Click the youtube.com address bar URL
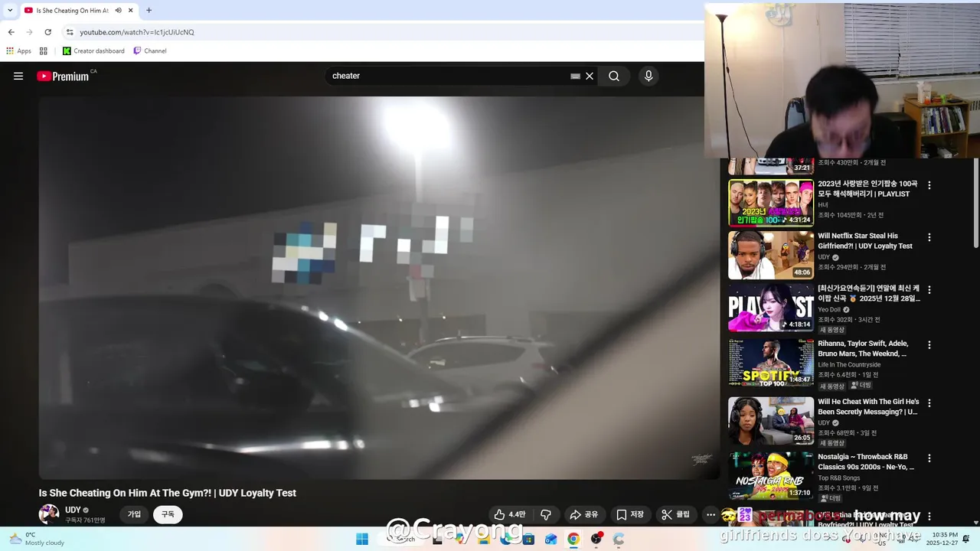Image resolution: width=980 pixels, height=551 pixels. (x=137, y=32)
